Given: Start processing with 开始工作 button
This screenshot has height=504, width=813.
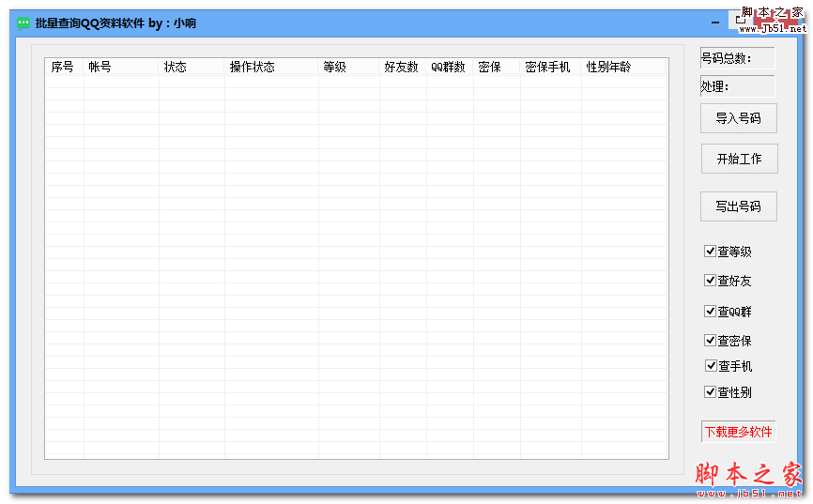Looking at the screenshot, I should [x=740, y=159].
